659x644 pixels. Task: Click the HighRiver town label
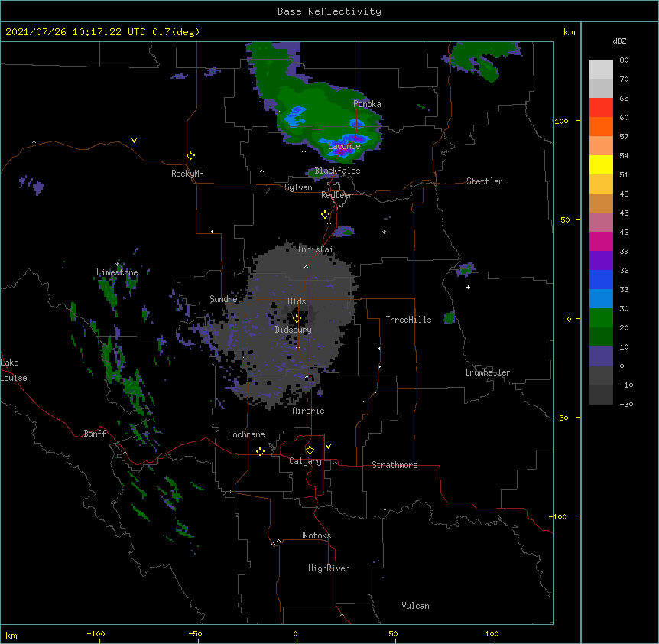point(329,568)
